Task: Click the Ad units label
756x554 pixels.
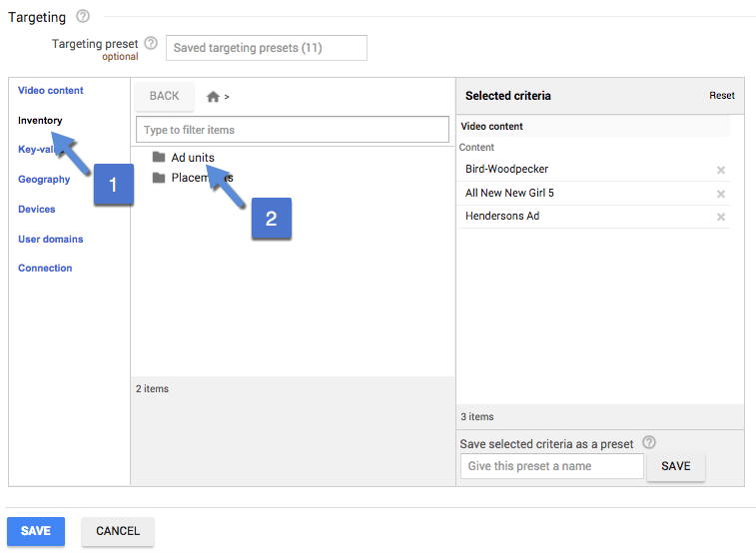Action: click(193, 158)
